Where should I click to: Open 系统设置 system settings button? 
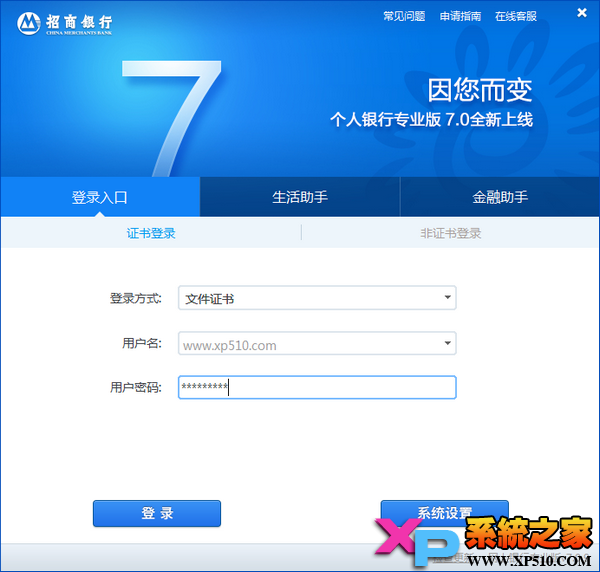[x=445, y=512]
